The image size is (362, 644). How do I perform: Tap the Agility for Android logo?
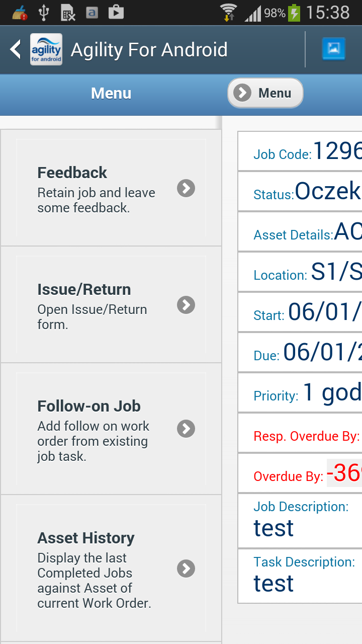click(x=46, y=49)
